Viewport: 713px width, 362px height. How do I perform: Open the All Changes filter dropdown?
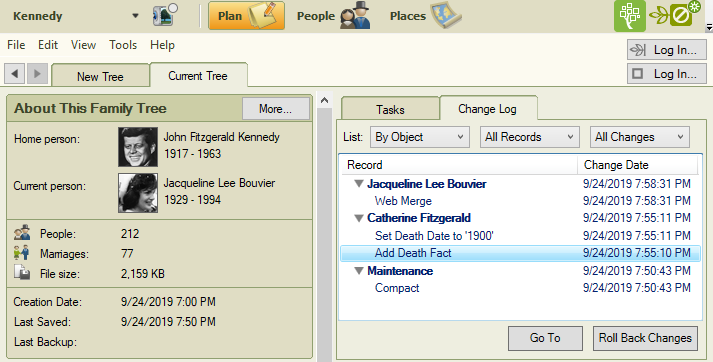click(x=639, y=137)
